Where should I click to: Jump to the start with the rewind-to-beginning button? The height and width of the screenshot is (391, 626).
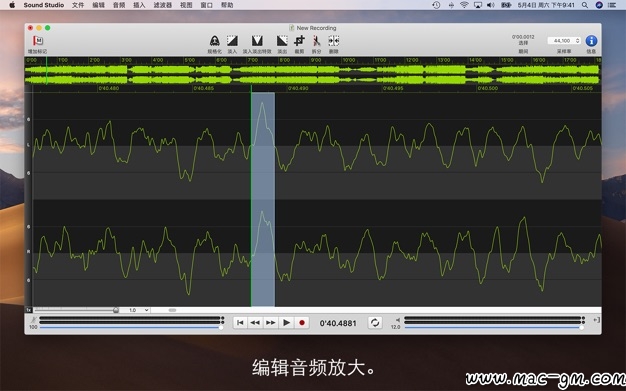(x=240, y=323)
